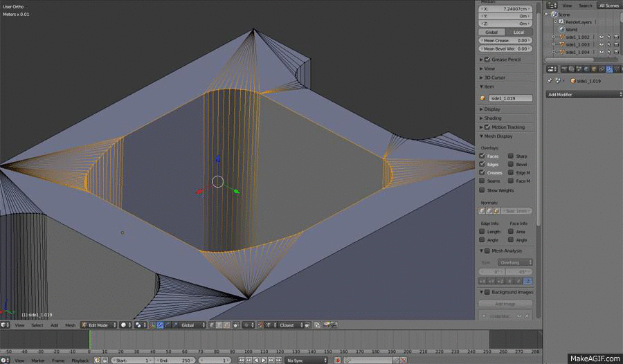Switch vertex coordinates to Global
This screenshot has width=623, height=364.
[491, 33]
